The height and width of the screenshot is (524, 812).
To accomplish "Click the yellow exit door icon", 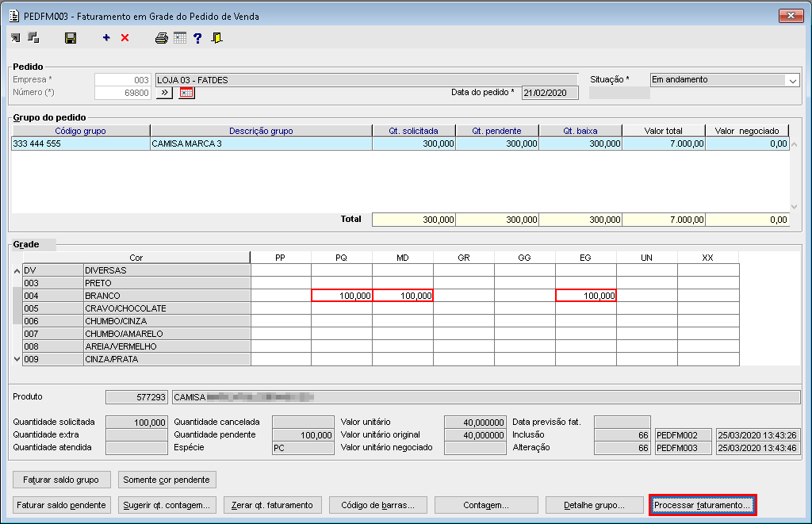I will click(x=216, y=38).
